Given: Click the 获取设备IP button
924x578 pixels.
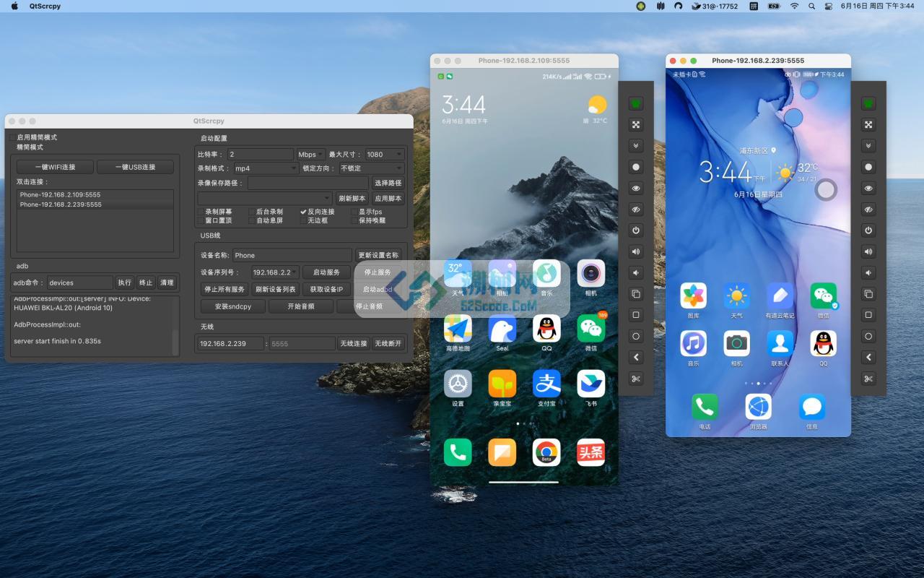Looking at the screenshot, I should point(326,289).
